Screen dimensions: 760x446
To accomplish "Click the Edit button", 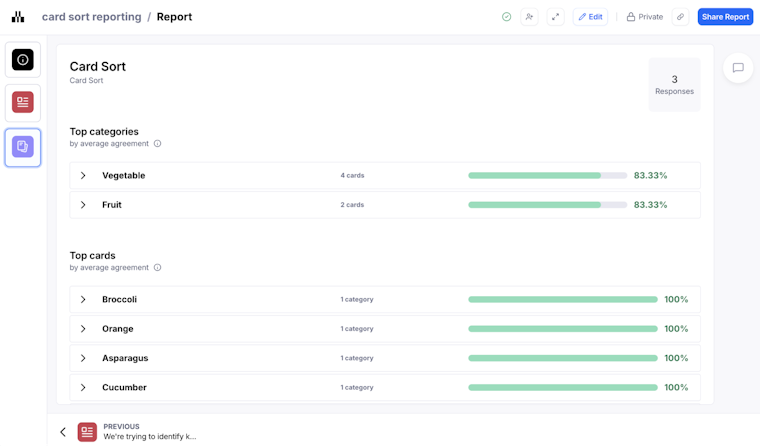I will (590, 17).
